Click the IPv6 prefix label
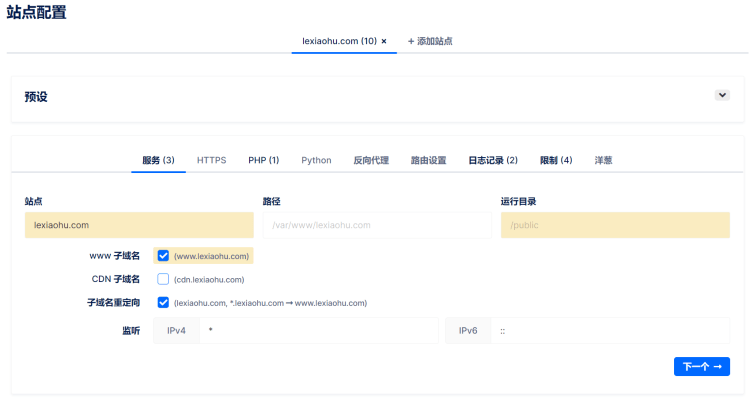The image size is (750, 399). coord(468,331)
